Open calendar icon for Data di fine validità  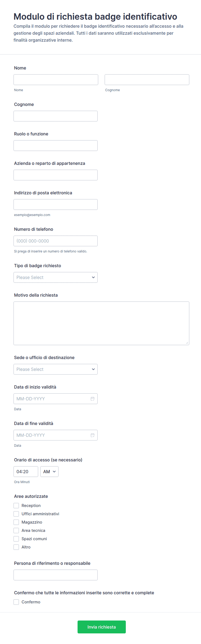tap(93, 435)
